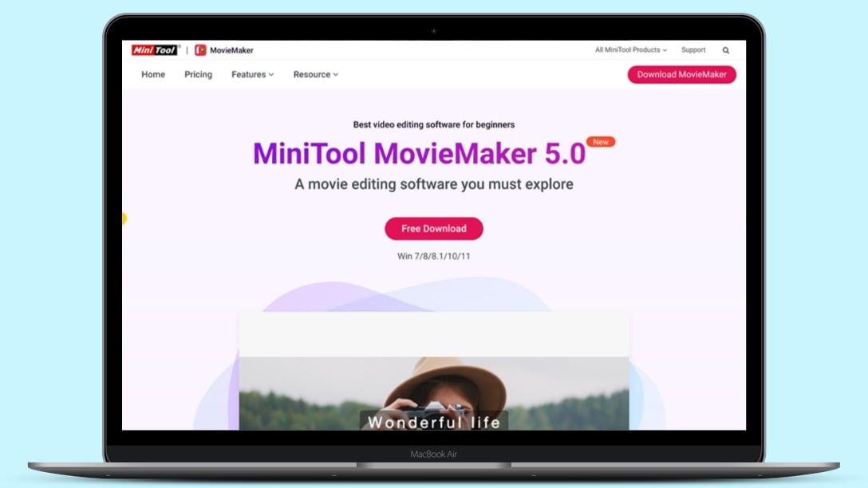Click the hero video preview thumbnail
The width and height of the screenshot is (868, 488).
tap(433, 375)
